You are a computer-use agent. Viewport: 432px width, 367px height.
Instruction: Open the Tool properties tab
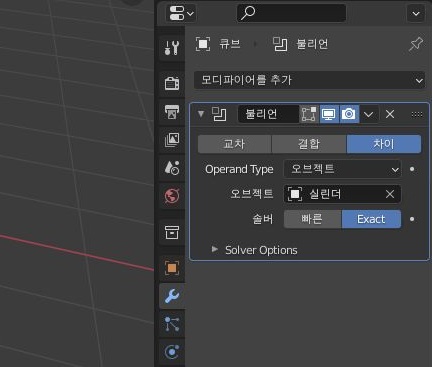click(172, 48)
